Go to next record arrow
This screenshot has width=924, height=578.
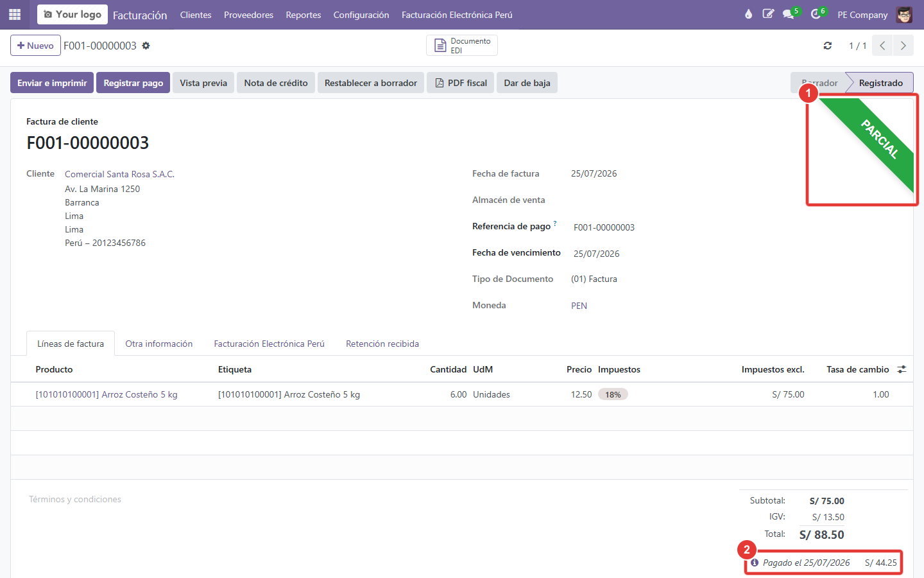coord(903,46)
